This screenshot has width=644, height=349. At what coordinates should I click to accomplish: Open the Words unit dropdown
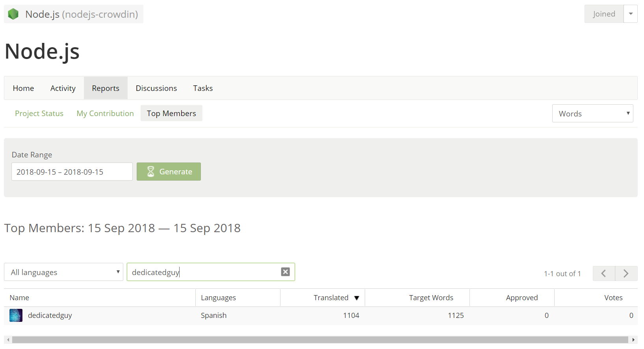click(593, 113)
